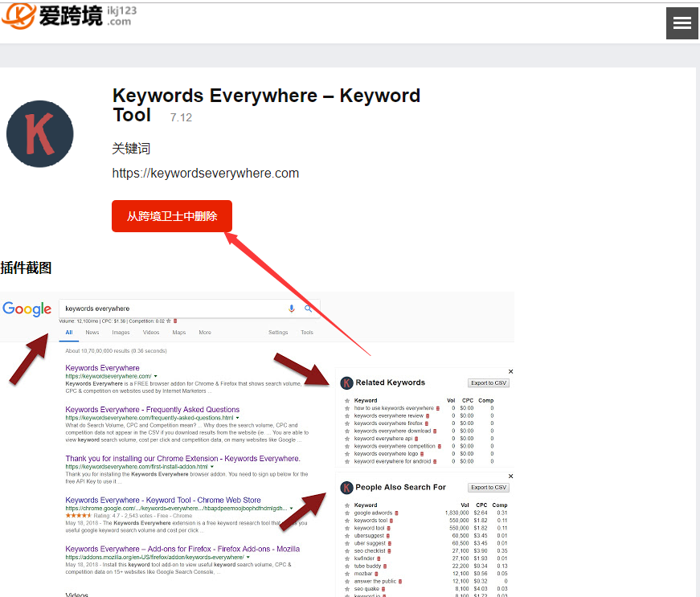Click the red icon after 'tube buddy'
Viewport: 700px width, 597px height.
[x=385, y=566]
